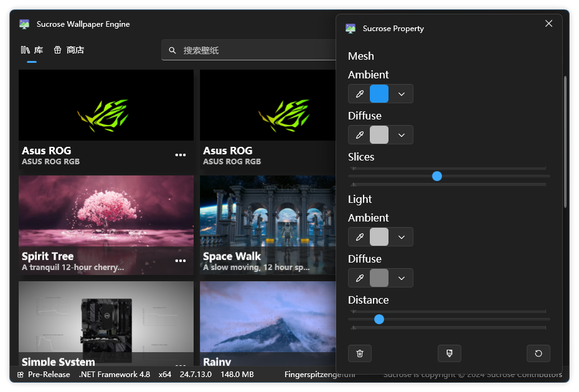The width and height of the screenshot is (579, 392).
Task: Expand the Mesh Ambient color dropdown
Action: pos(402,94)
